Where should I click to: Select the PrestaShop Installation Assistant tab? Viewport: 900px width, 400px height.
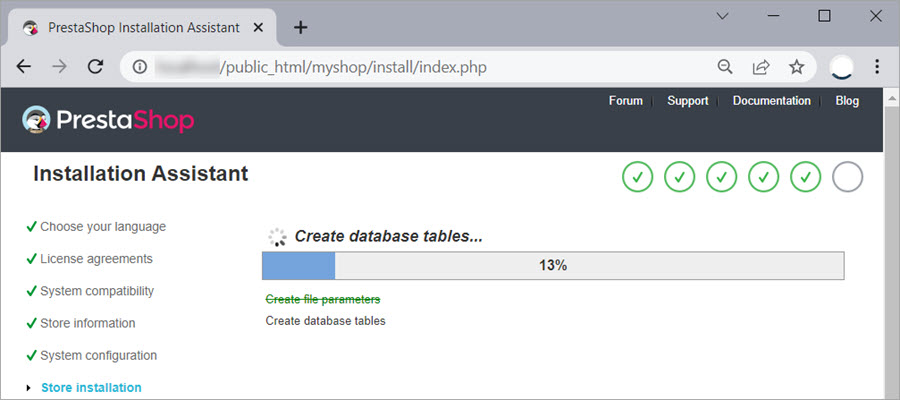coord(142,28)
